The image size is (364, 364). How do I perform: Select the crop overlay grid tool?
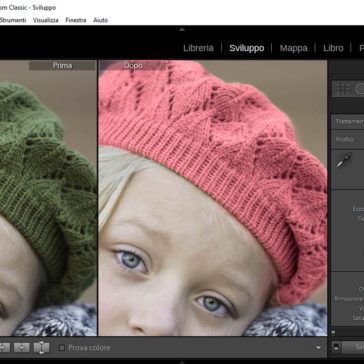342,89
